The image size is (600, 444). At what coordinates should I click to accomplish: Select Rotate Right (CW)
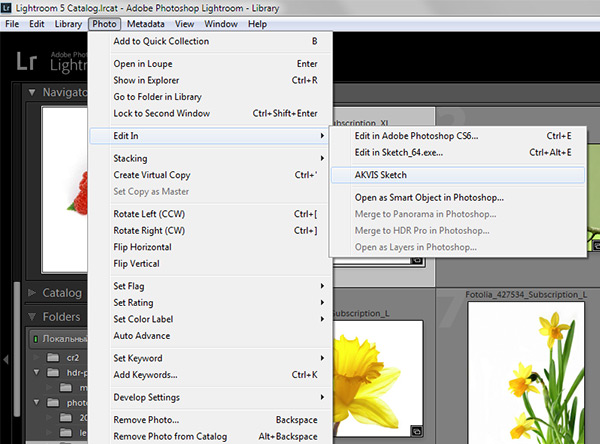tap(210, 230)
